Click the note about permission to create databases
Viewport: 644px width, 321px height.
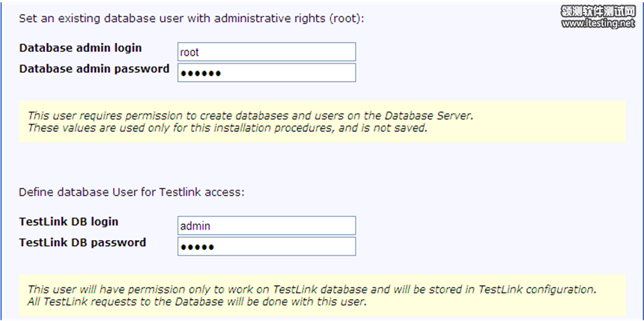click(x=251, y=115)
